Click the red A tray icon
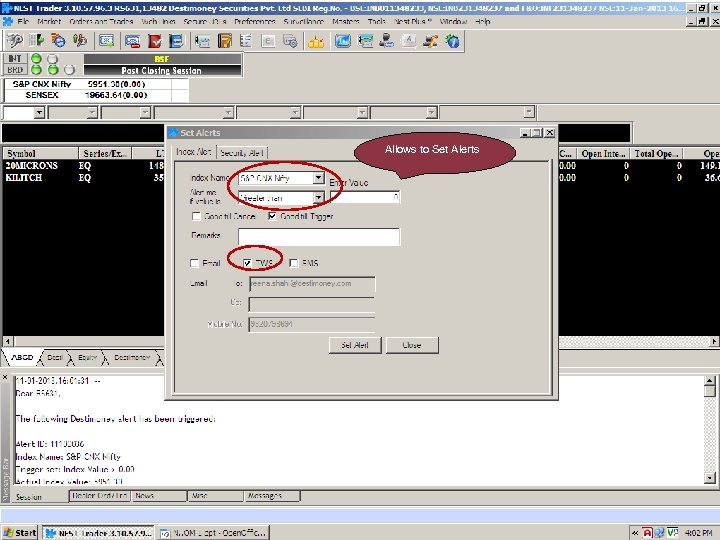 [647, 533]
